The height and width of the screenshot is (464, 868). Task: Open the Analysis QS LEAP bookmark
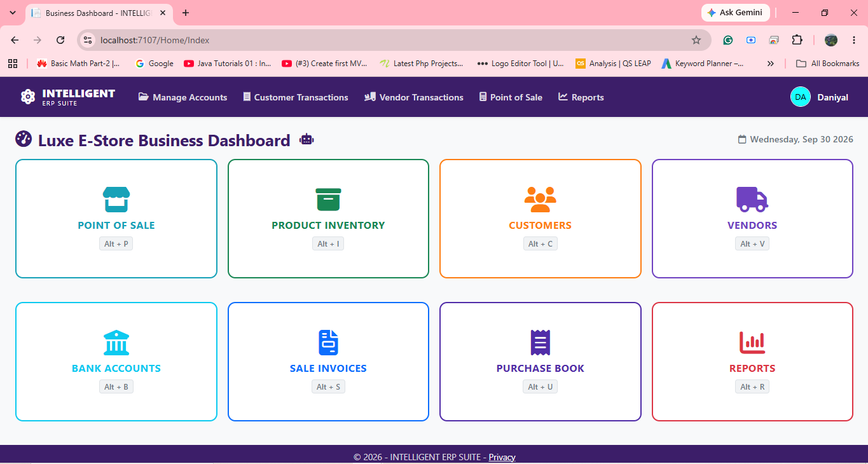[613, 63]
